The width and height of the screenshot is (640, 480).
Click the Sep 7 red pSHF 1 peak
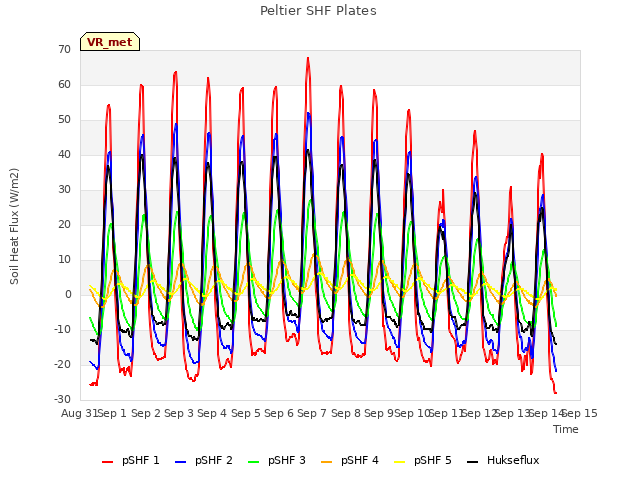pos(308,58)
